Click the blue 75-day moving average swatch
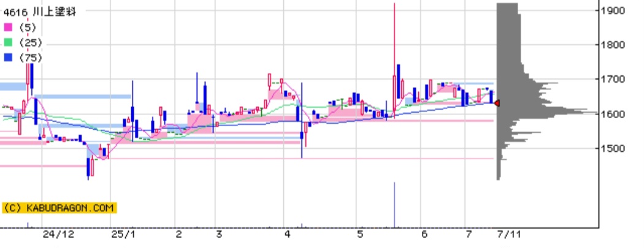The width and height of the screenshot is (644, 248). click(x=8, y=58)
